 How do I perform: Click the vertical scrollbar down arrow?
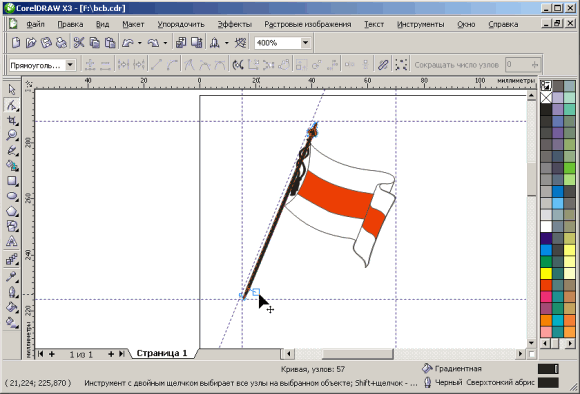(x=531, y=343)
